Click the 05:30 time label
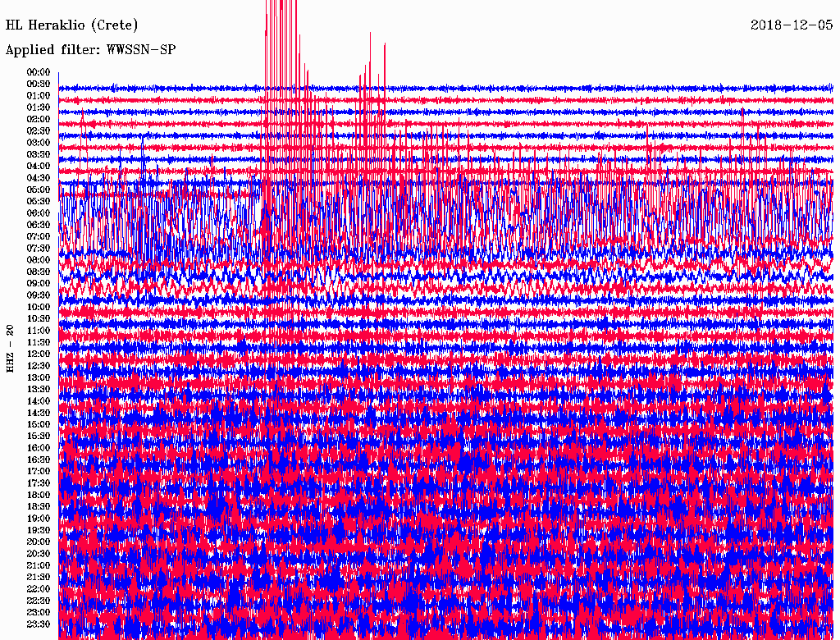This screenshot has width=840, height=640. point(39,202)
